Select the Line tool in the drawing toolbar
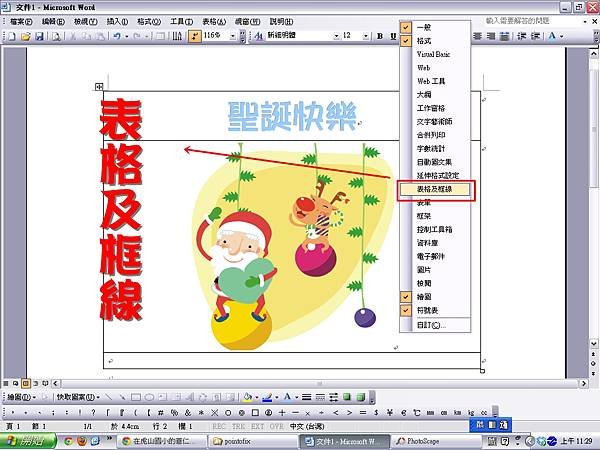 (x=109, y=397)
